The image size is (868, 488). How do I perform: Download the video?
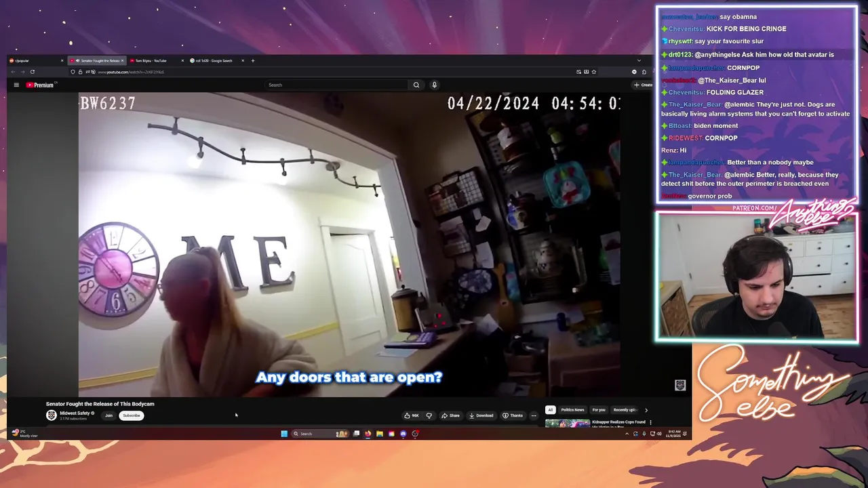coord(481,415)
